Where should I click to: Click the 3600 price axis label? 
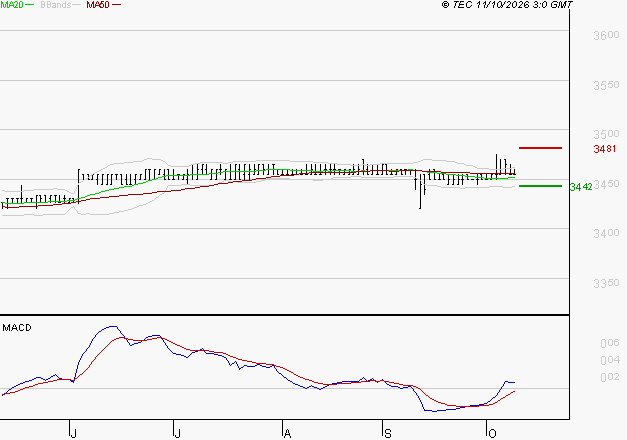[606, 35]
